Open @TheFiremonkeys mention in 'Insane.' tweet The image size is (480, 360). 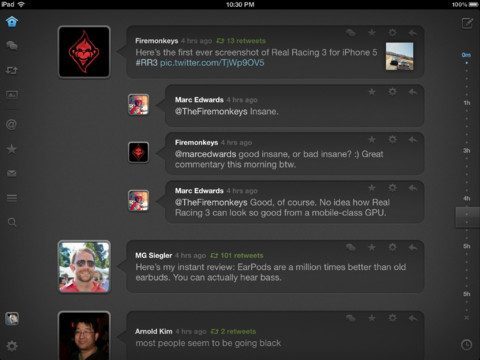(x=211, y=111)
